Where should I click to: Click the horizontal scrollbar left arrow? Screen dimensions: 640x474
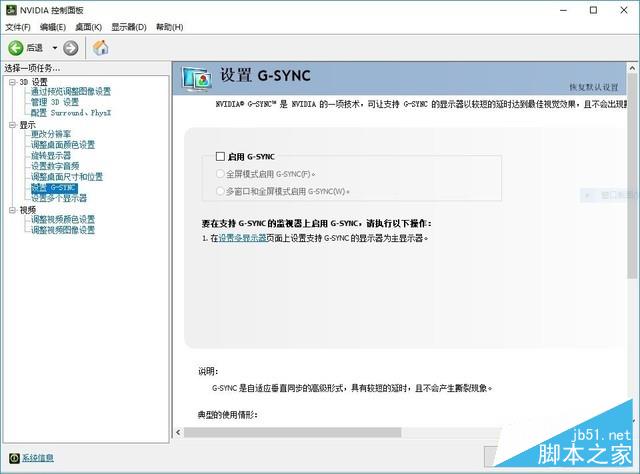[x=178, y=432]
